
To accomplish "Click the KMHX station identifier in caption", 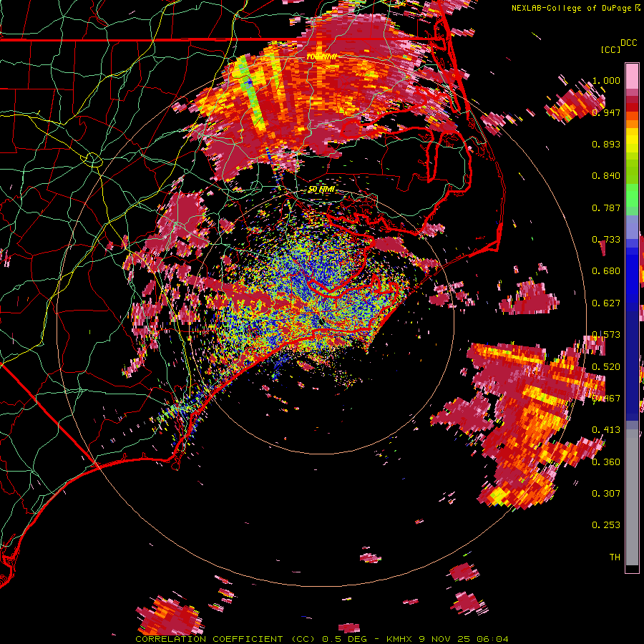I will point(399,639).
